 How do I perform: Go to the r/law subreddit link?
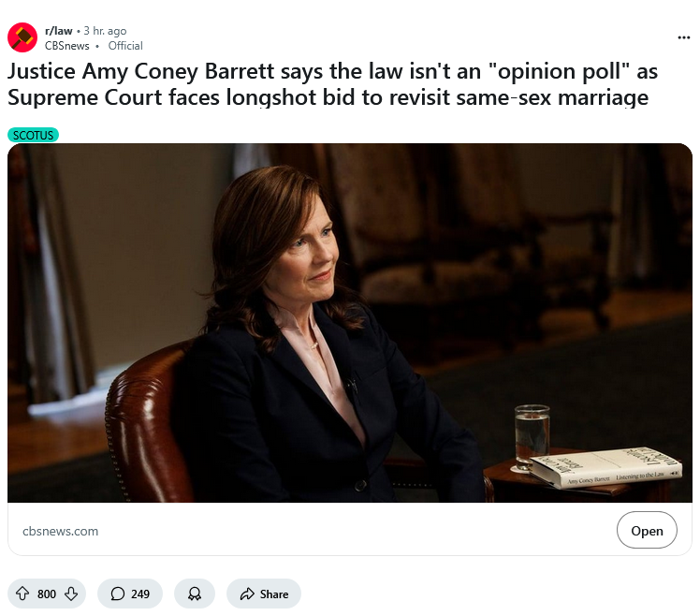click(58, 31)
